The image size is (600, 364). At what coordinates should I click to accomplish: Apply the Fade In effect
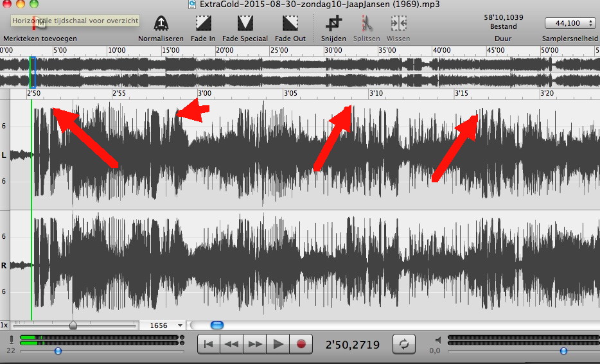(x=204, y=24)
